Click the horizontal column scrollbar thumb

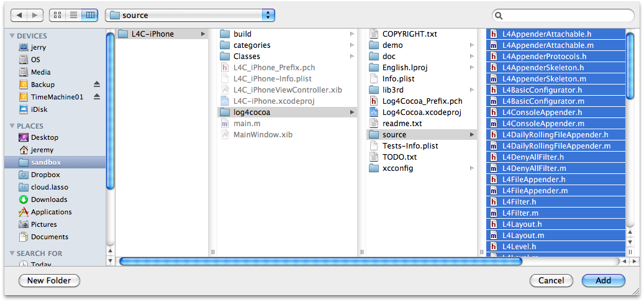[x=320, y=261]
